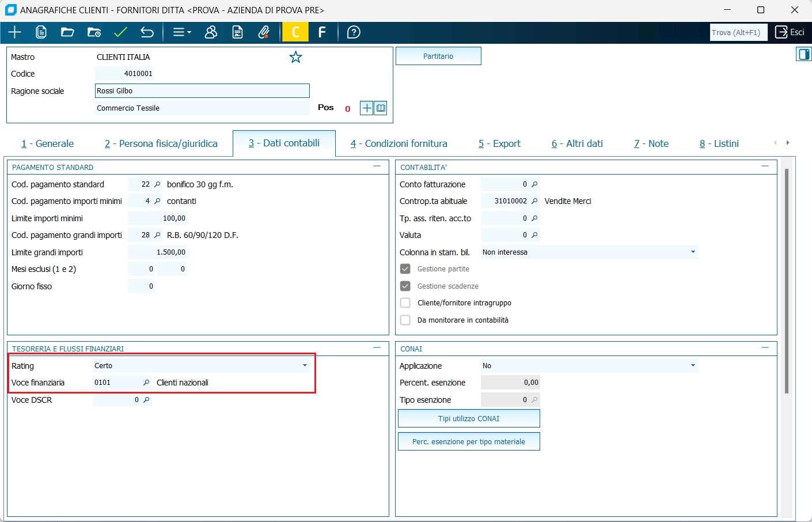The image size is (812, 522).
Task: Enable Cliente/fornitore intragruppo checkbox
Action: coord(405,303)
